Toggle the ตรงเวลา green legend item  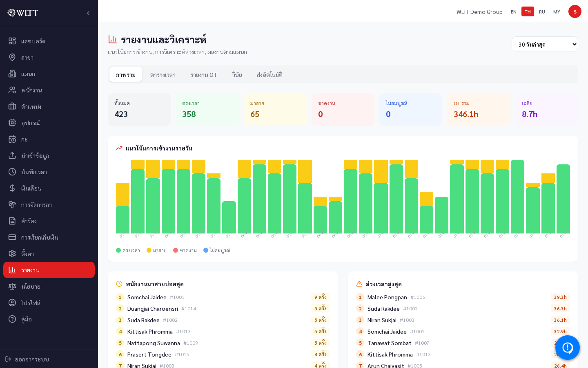(128, 250)
